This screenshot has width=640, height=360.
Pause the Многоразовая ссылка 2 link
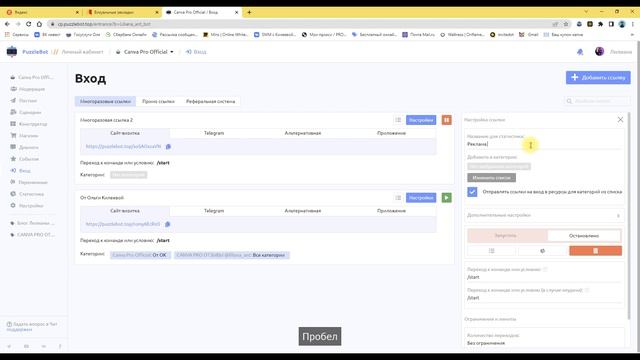point(447,120)
